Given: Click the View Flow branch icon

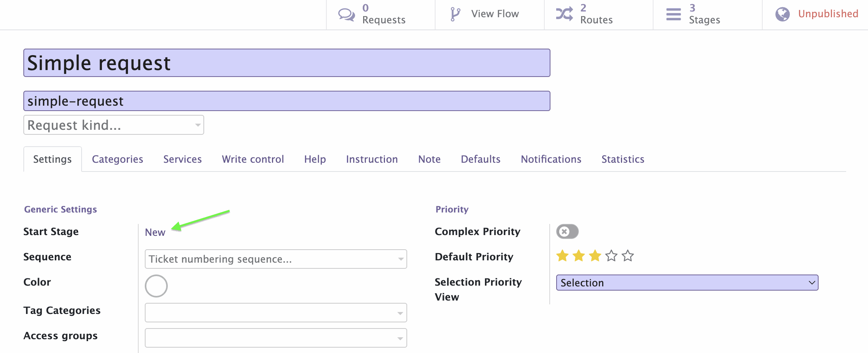Looking at the screenshot, I should point(455,14).
